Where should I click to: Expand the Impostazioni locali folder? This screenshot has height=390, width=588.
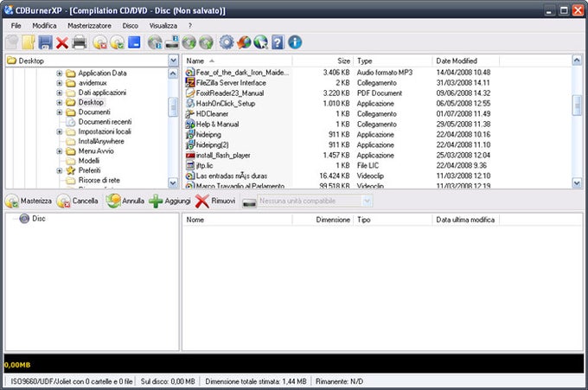click(x=60, y=131)
